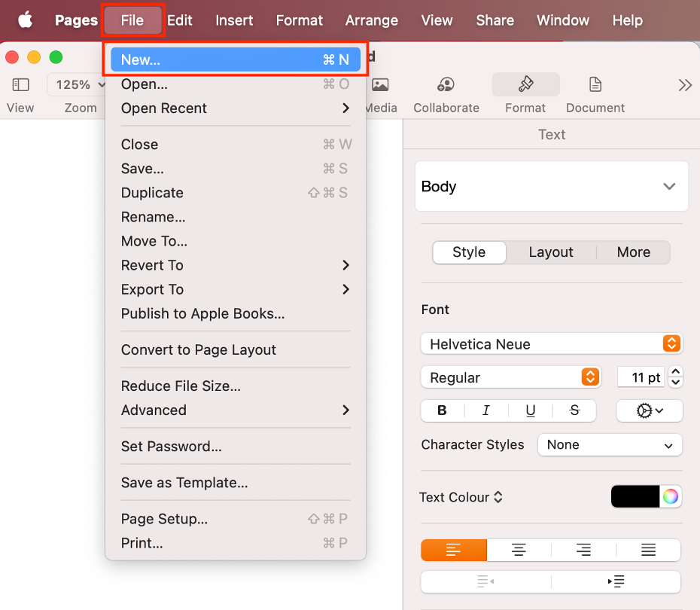Screen dimensions: 700x610
Task: Toggle italic formatting
Action: click(x=485, y=410)
